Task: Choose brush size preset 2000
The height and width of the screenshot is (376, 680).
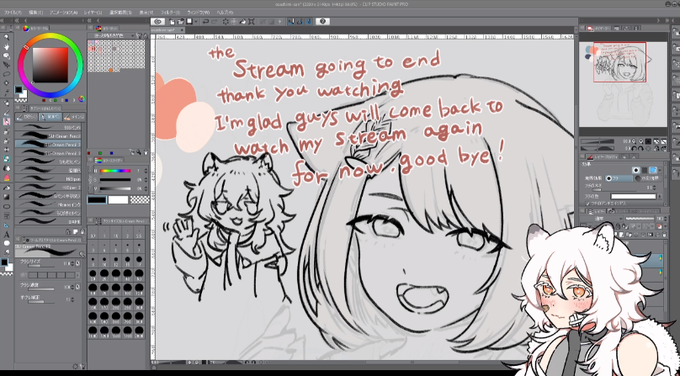Action: point(139,331)
